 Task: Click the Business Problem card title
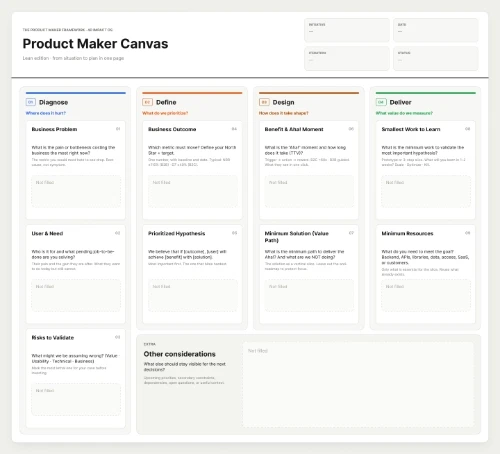click(54, 129)
